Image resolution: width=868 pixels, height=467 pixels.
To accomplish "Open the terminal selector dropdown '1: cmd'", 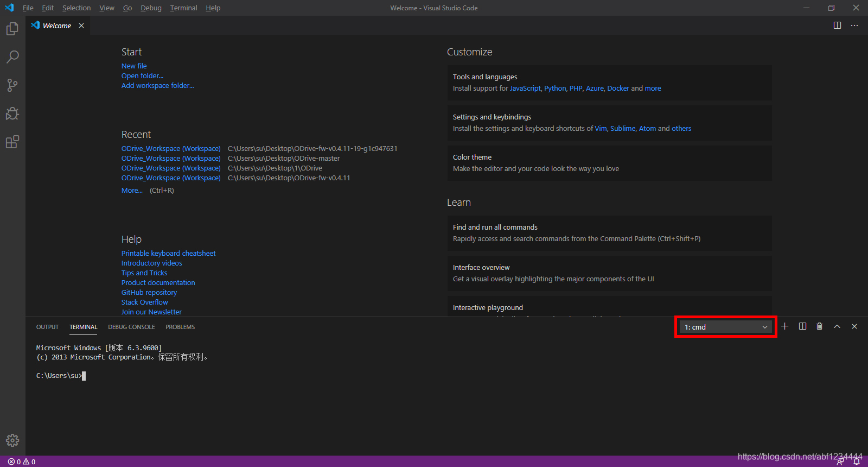I will [725, 327].
